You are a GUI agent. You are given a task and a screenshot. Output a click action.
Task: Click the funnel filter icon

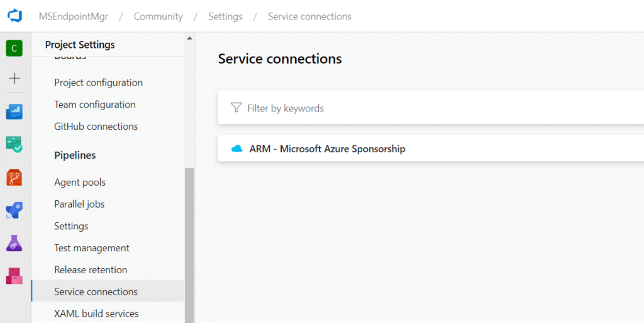(x=236, y=108)
